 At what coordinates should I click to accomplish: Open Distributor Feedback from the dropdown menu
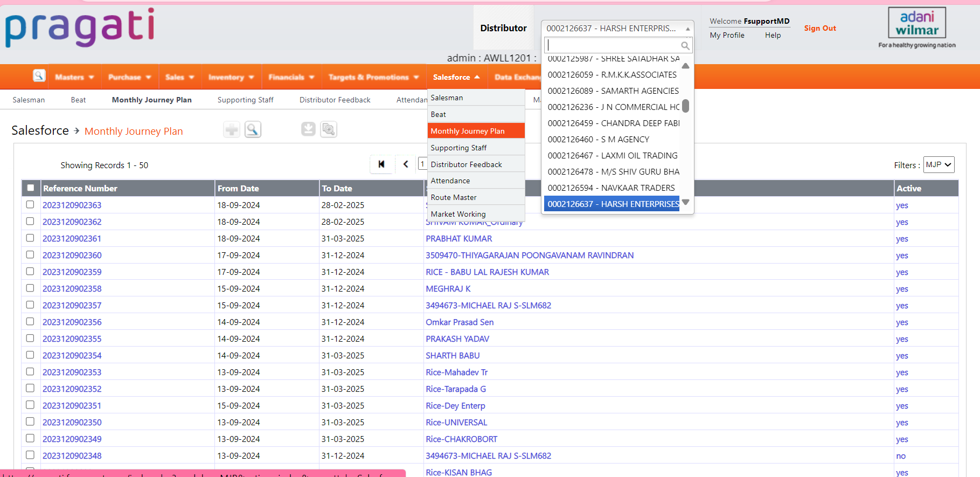(x=476, y=164)
